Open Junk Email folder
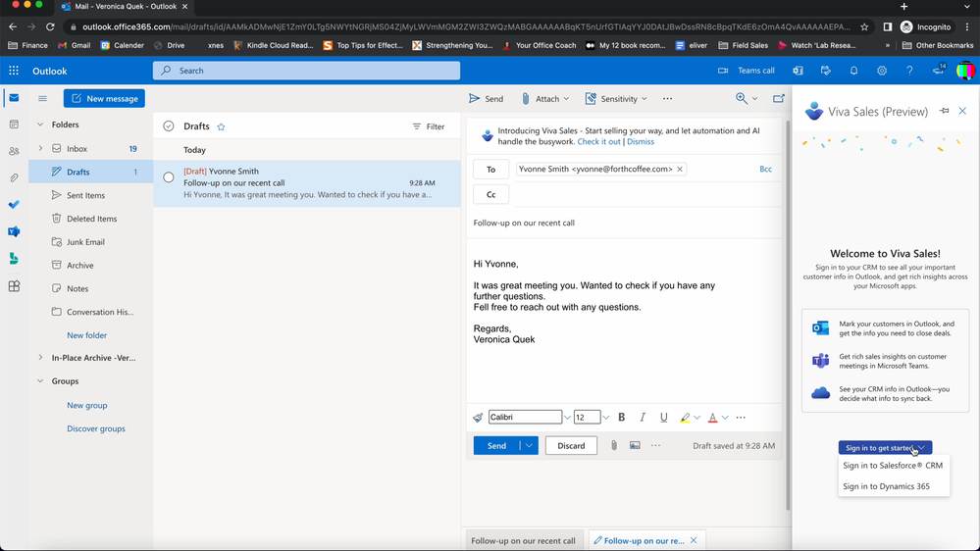Screen dimensions: 980x551 85,242
